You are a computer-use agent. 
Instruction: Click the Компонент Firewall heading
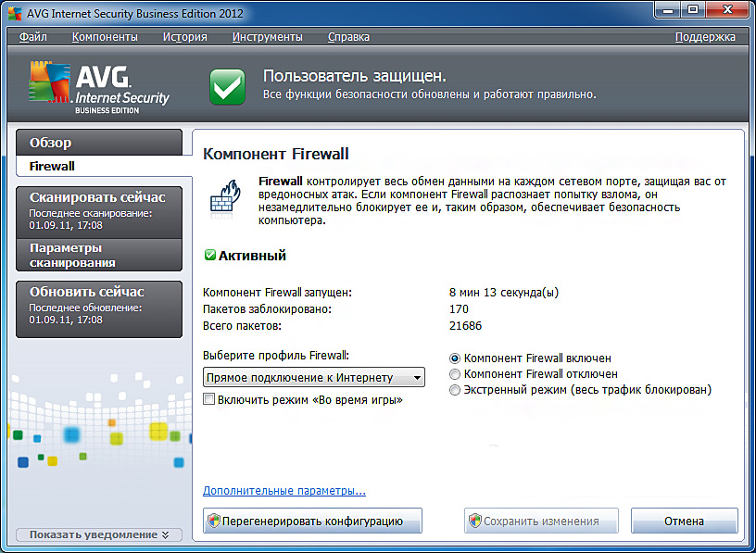pyautogui.click(x=276, y=154)
